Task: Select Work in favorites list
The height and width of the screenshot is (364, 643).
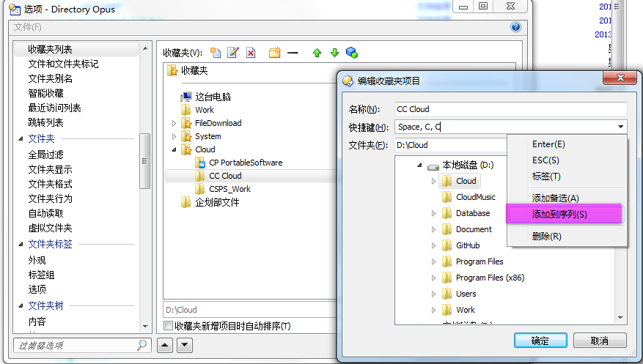Action: [x=205, y=110]
